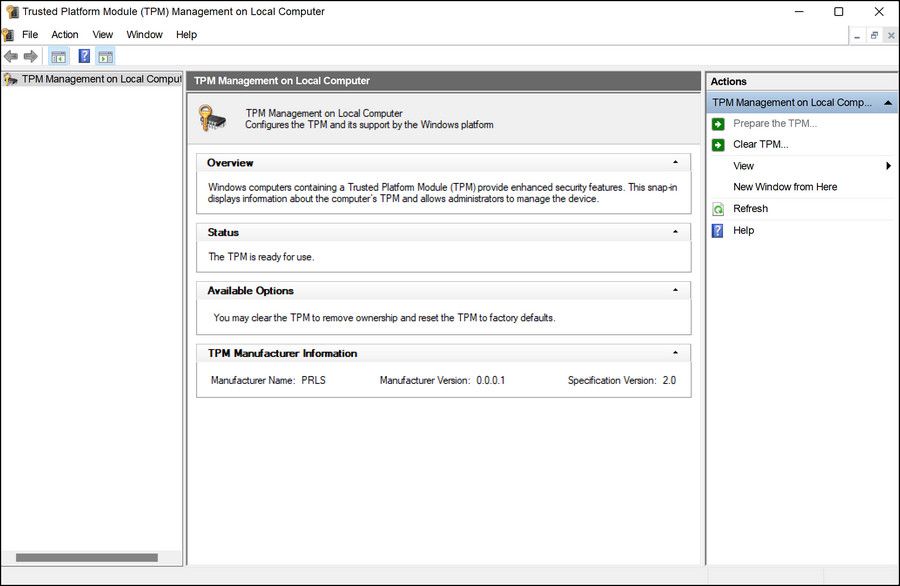Click the blue Help question mark toolbar icon

85,57
